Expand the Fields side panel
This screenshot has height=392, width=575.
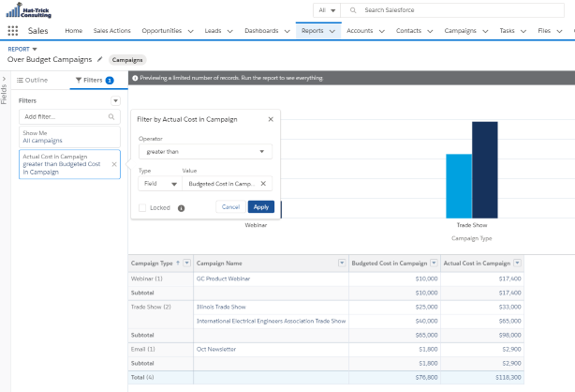point(4,79)
